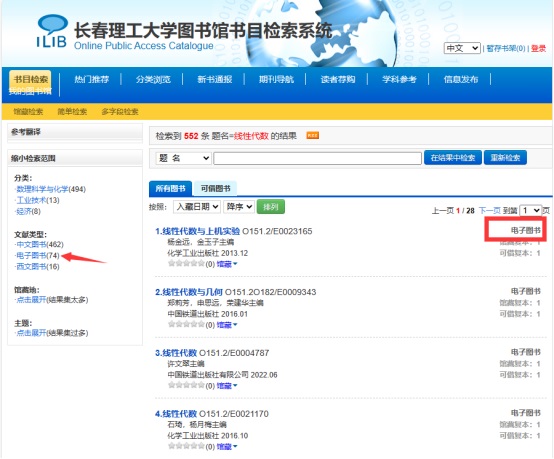Open the 新书通报 menu
The width and height of the screenshot is (554, 459).
point(214,79)
